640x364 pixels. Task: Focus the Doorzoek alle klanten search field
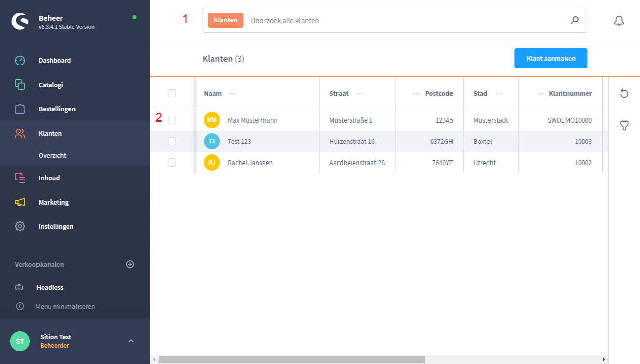pyautogui.click(x=405, y=21)
